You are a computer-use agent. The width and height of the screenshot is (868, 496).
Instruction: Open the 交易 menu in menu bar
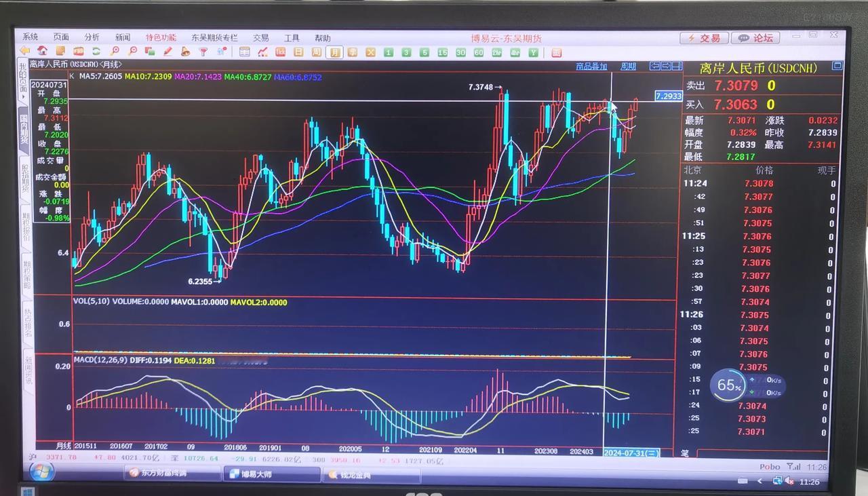pyautogui.click(x=261, y=38)
